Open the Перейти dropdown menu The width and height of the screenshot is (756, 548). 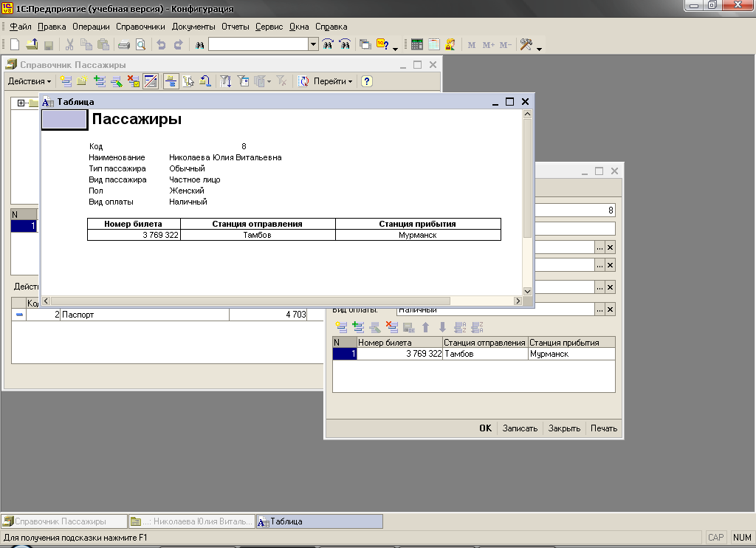tap(332, 81)
